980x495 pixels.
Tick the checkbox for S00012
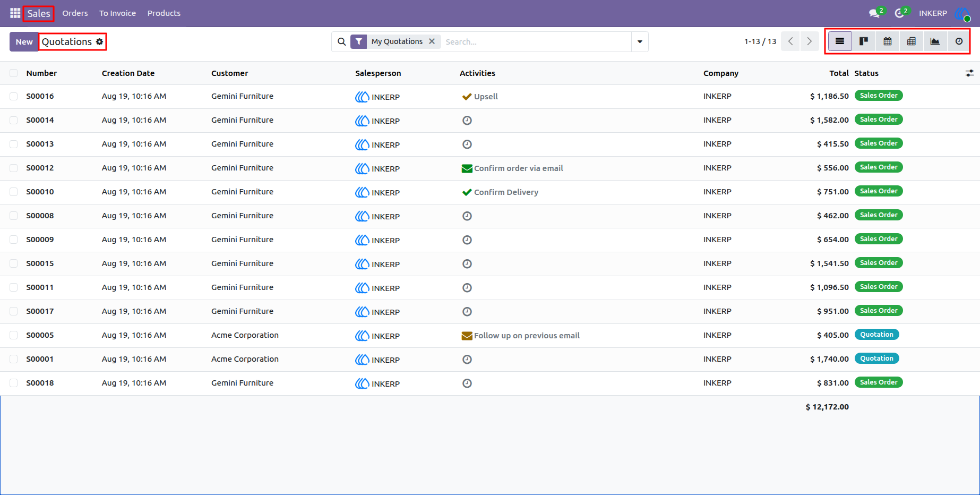pos(14,168)
